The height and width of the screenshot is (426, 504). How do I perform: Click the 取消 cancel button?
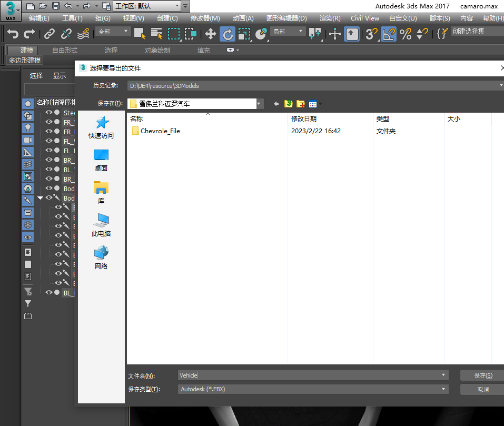tap(482, 390)
